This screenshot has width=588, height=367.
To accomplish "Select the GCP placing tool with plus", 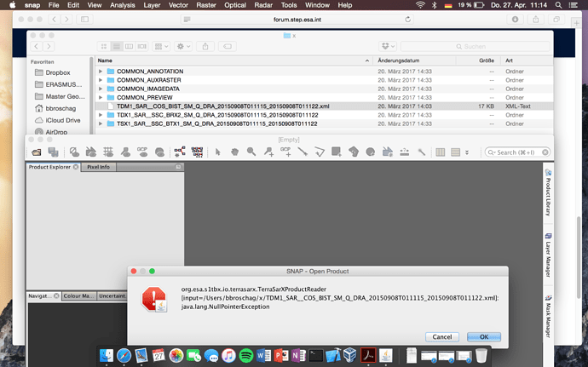I will [x=285, y=152].
